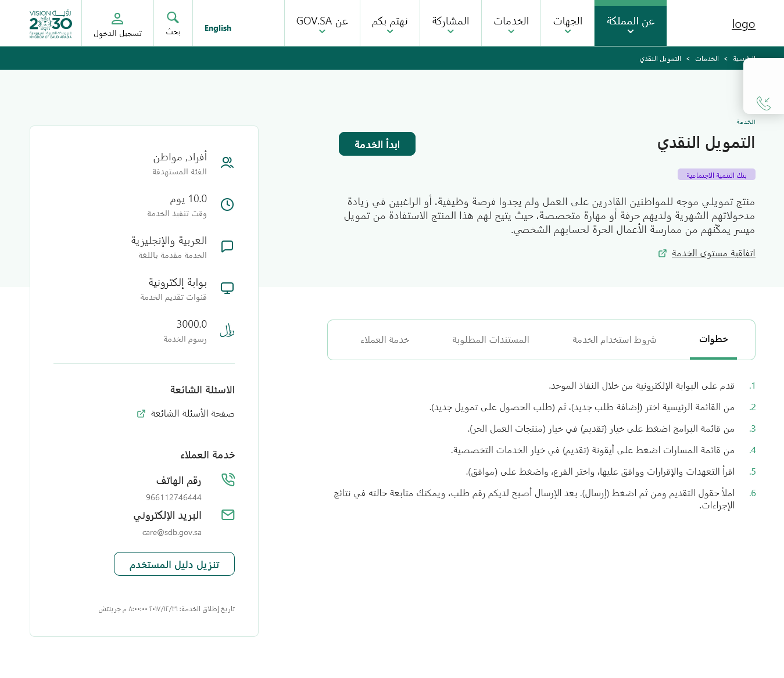Click the floating incoming call icon
This screenshot has width=784, height=678.
764,103
